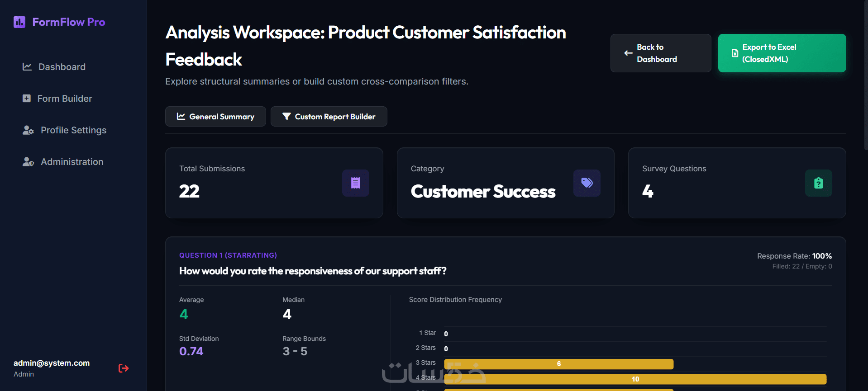Click the Back to Dashboard button

coord(661,53)
